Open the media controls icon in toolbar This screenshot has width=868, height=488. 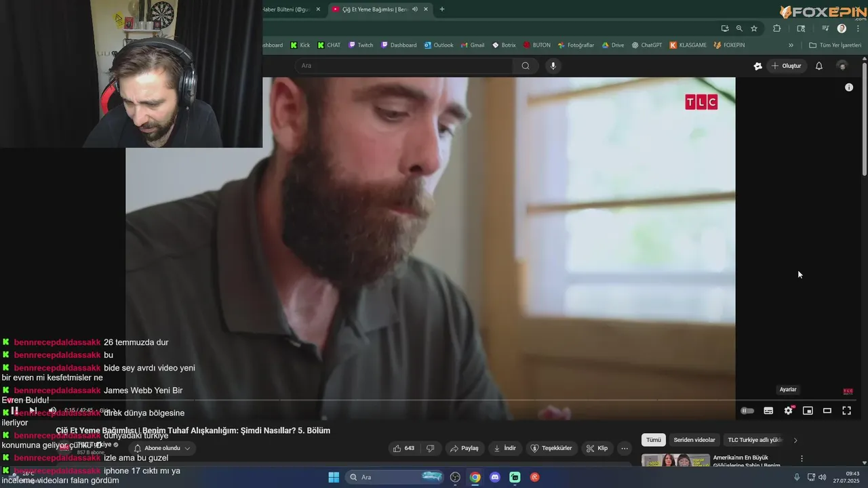pos(825,28)
